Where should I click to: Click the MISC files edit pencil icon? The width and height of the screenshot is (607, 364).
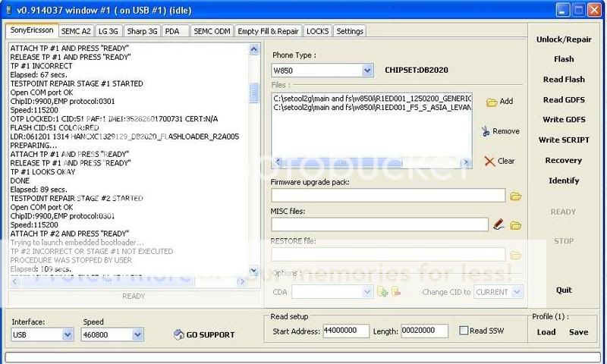click(x=498, y=224)
